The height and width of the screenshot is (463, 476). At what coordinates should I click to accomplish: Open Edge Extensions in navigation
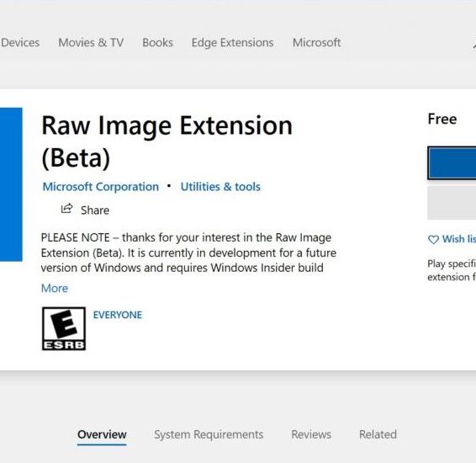[x=233, y=43]
